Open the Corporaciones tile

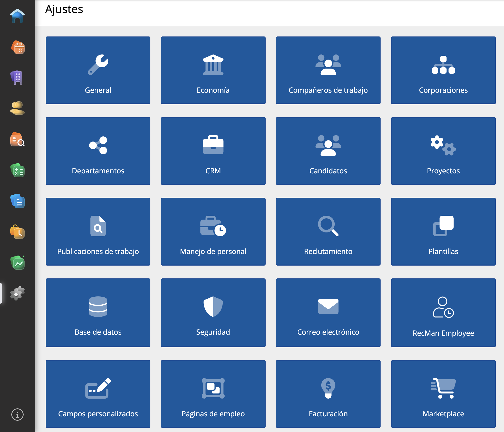tap(443, 70)
